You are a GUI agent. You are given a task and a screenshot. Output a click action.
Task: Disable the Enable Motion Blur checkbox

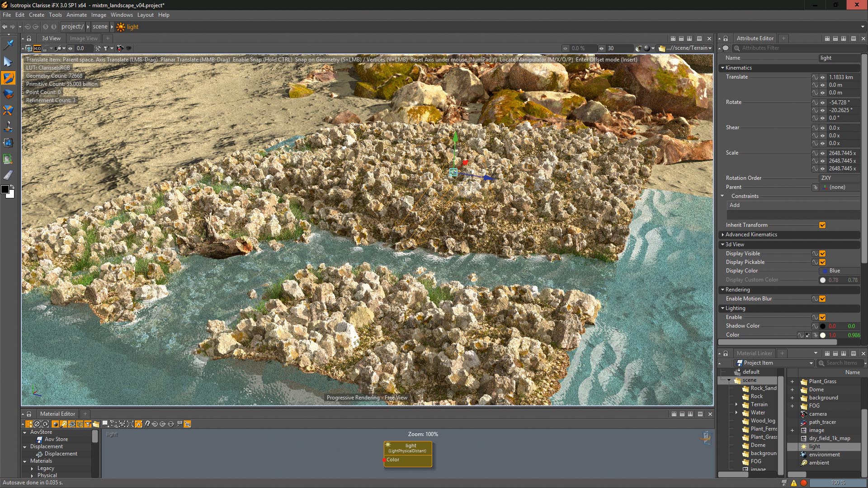click(822, 299)
